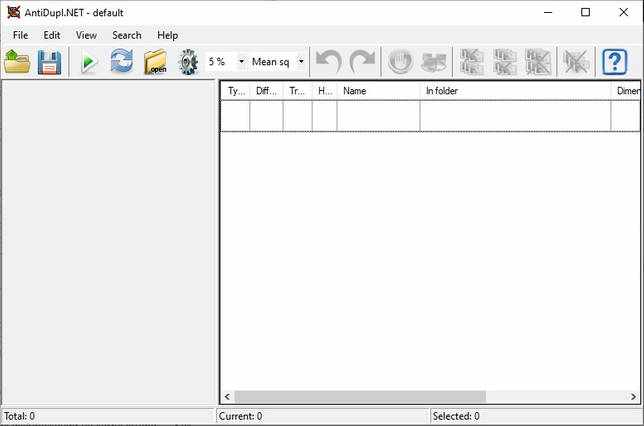The height and width of the screenshot is (426, 644).
Task: Click the Current: 0 status text
Action: pyautogui.click(x=240, y=416)
